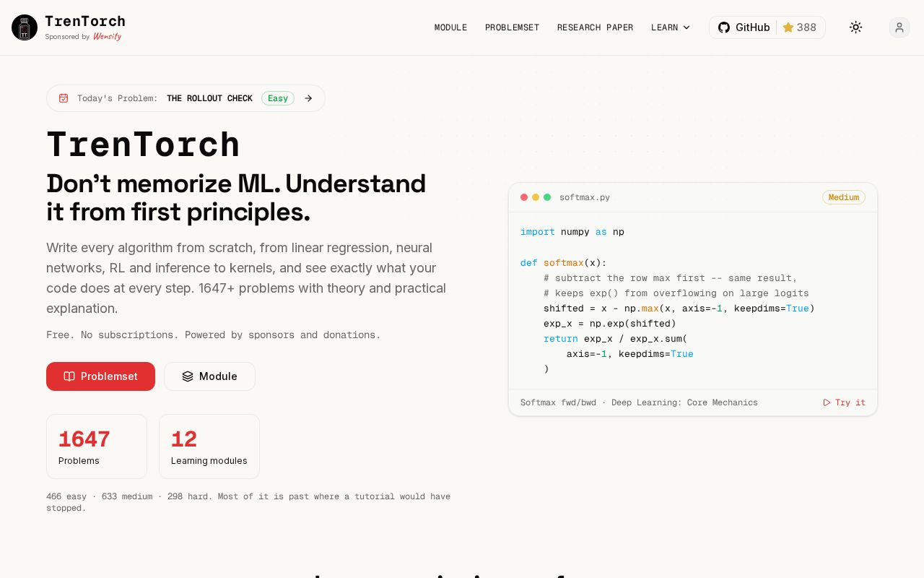Open the GitHub repository link

coord(744,27)
